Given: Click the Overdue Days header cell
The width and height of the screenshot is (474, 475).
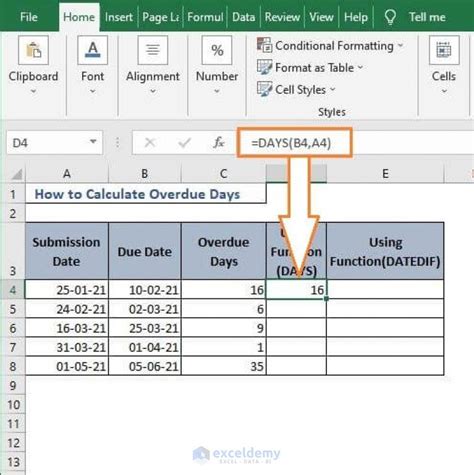Looking at the screenshot, I should (224, 251).
